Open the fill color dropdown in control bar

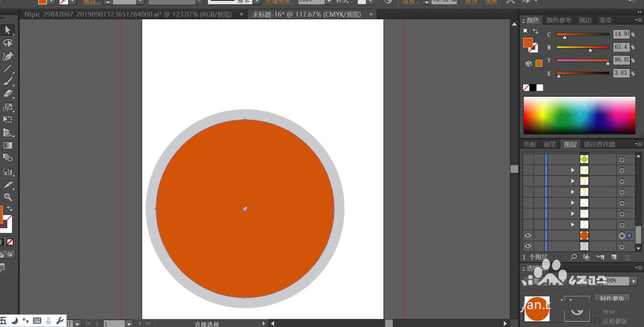52,2
